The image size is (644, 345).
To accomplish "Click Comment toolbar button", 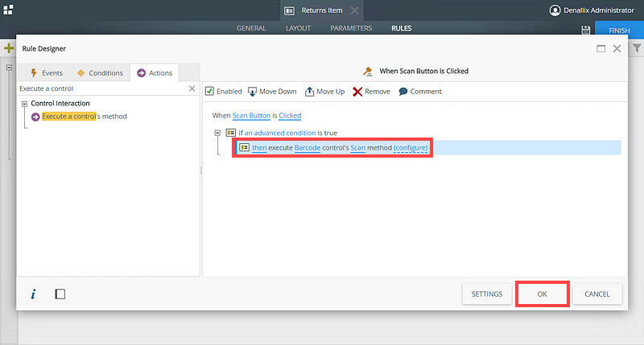I will (420, 92).
